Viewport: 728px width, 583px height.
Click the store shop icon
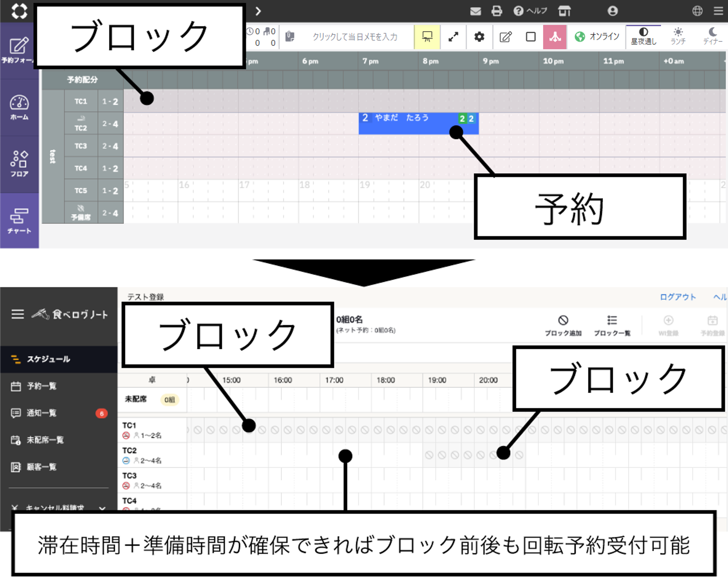(564, 11)
